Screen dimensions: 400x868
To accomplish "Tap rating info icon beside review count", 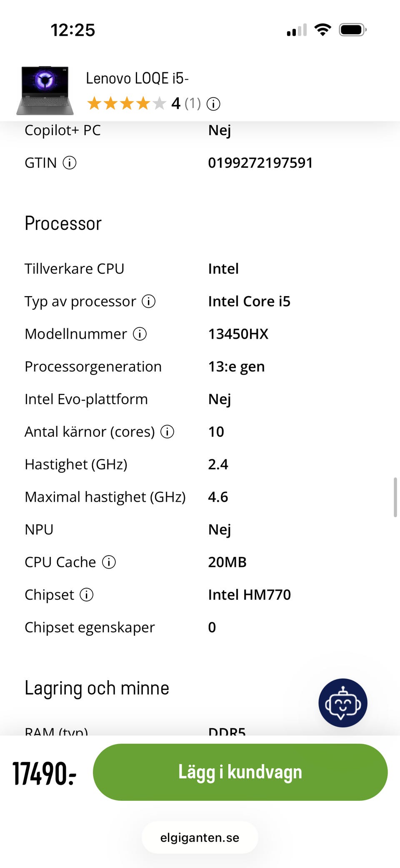I will pos(213,104).
